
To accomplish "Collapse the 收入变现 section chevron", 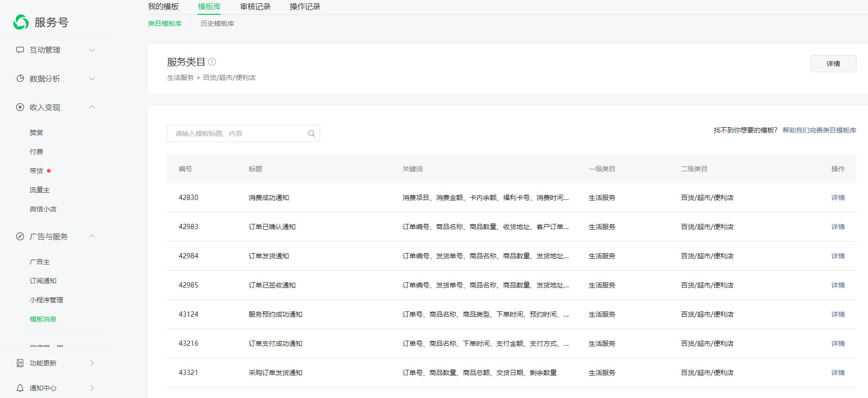I will point(92,107).
